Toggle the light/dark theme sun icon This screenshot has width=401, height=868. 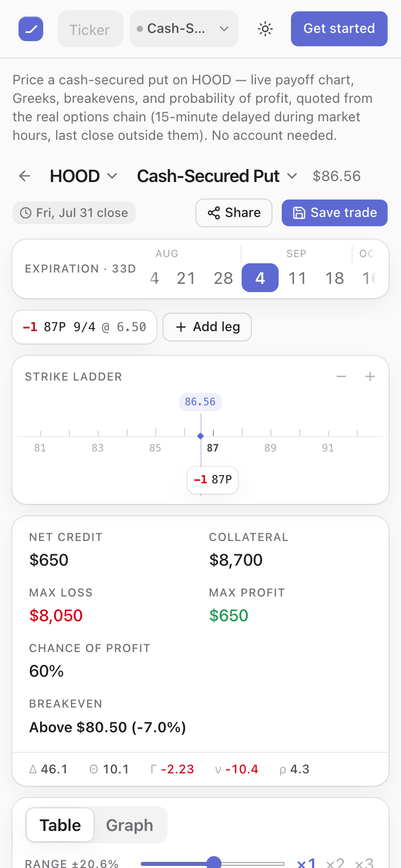[x=265, y=29]
